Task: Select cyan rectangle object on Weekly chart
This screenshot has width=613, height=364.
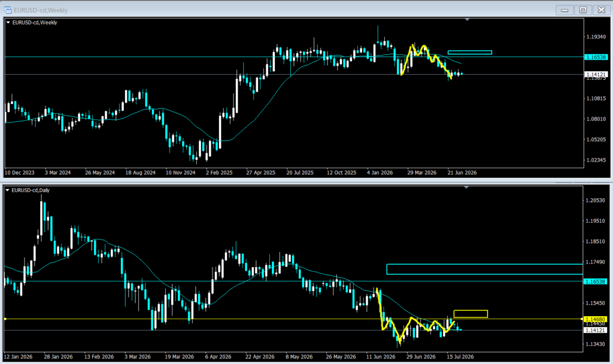Action: tap(469, 53)
